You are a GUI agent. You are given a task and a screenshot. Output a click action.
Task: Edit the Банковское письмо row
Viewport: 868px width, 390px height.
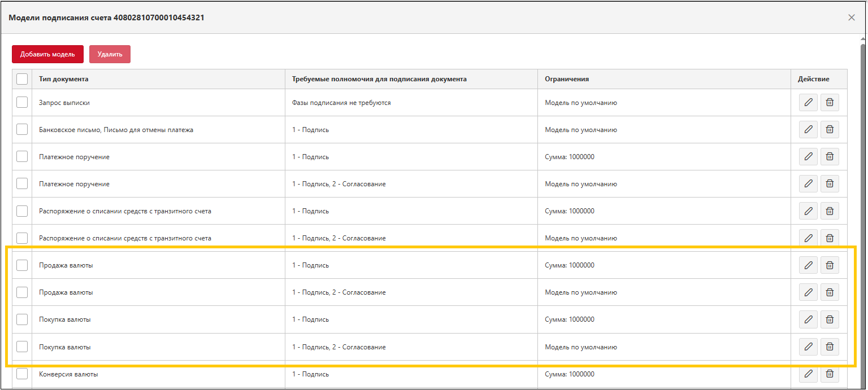point(808,129)
